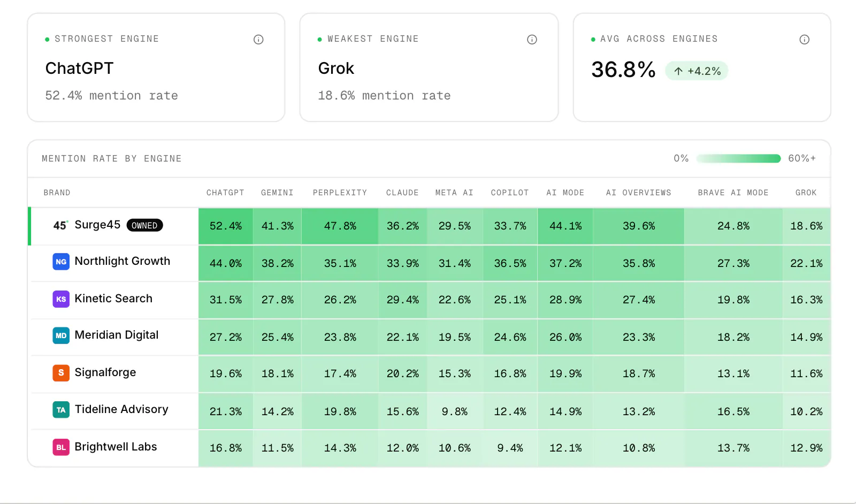Click info icon on Strongest Engine card
Viewport: 856px width, 504px height.
coord(258,40)
